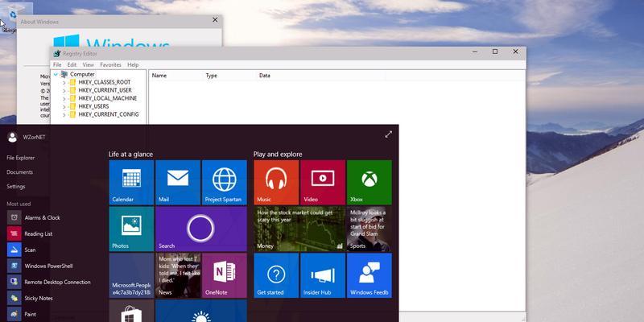Image resolution: width=644 pixels, height=322 pixels.
Task: Open the Help menu in Registry Editor
Action: [x=133, y=65]
